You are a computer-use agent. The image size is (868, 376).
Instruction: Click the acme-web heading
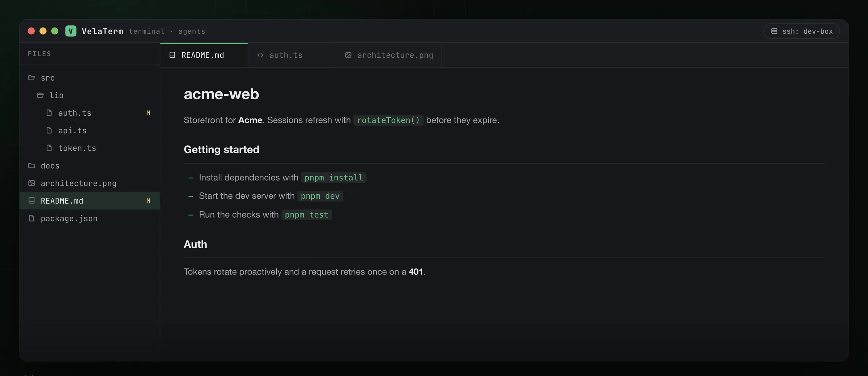coord(221,94)
